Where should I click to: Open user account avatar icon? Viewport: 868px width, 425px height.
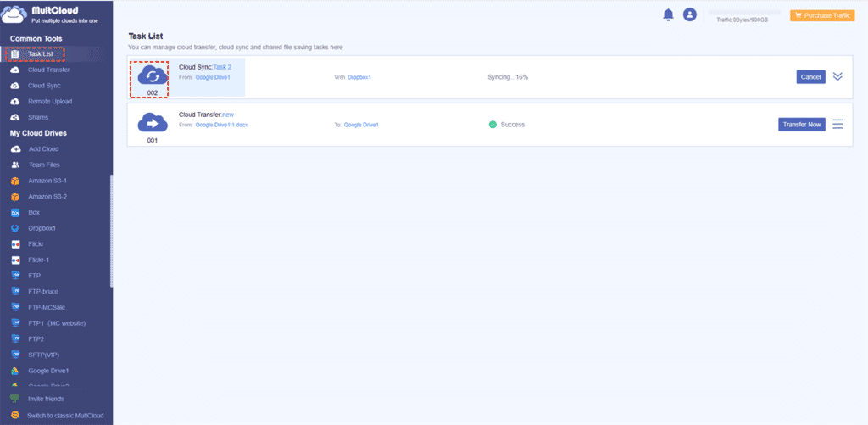click(x=689, y=15)
